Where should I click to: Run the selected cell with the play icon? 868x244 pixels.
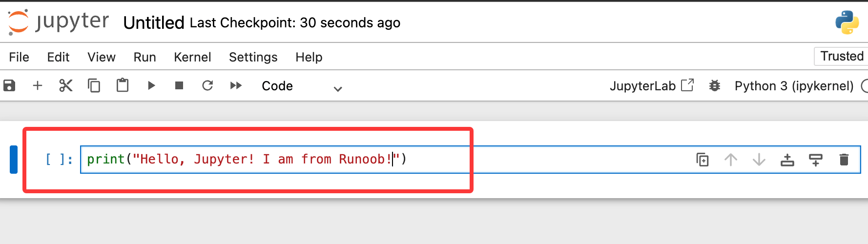[151, 86]
